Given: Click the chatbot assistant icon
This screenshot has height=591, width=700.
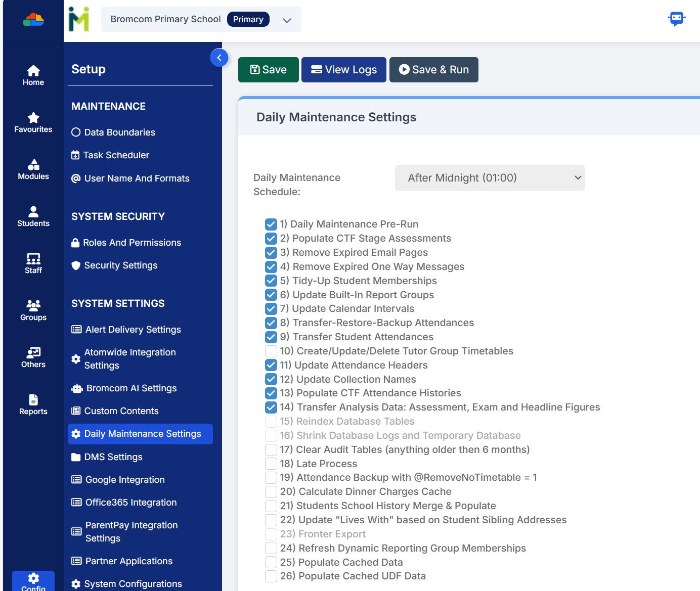Looking at the screenshot, I should [x=676, y=19].
